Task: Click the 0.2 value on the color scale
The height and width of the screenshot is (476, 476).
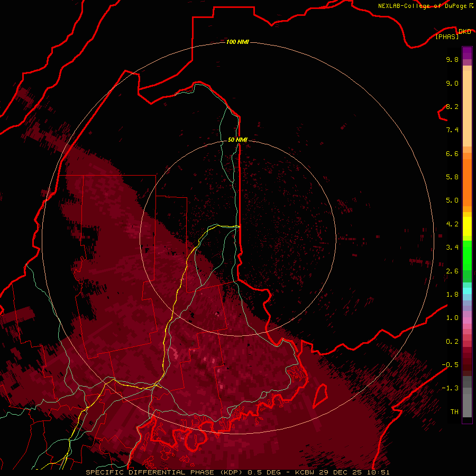Action: click(x=452, y=342)
